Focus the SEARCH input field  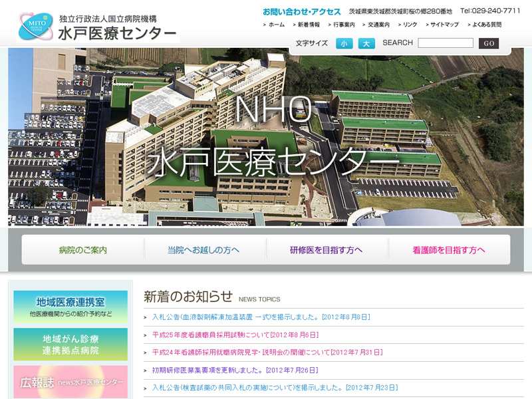[446, 43]
